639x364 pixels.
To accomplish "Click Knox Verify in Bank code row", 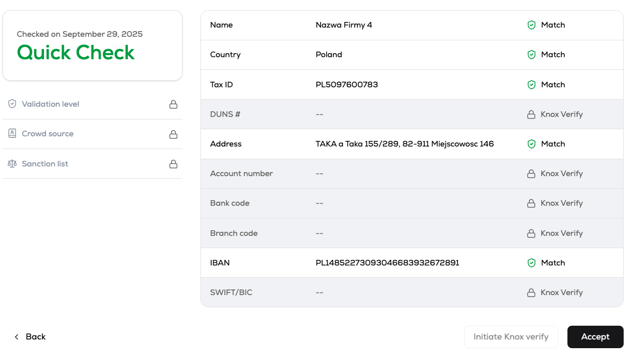I will [561, 203].
